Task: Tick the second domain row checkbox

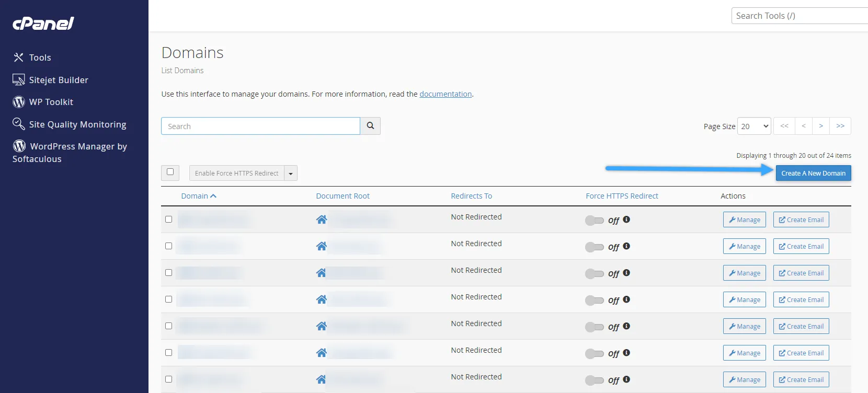Action: 168,246
